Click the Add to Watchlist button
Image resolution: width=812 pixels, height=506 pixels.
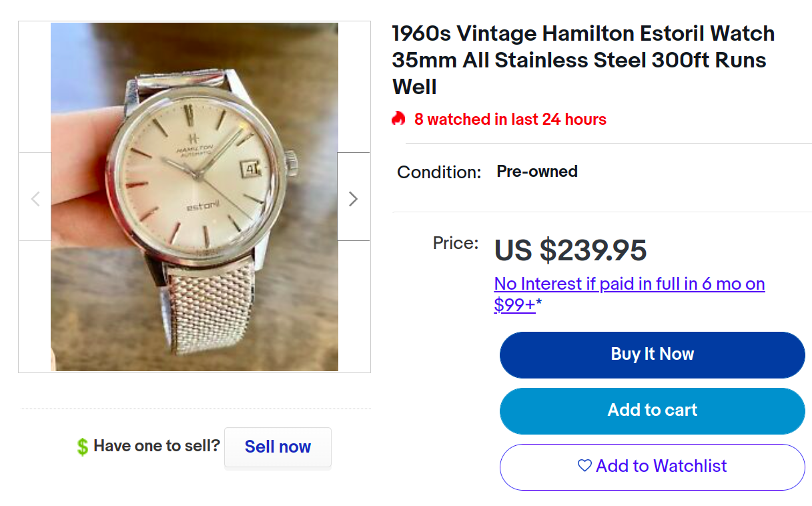[652, 466]
